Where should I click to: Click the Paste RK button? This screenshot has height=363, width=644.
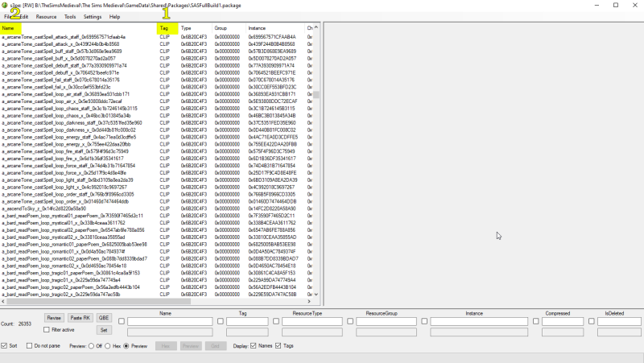(x=79, y=318)
